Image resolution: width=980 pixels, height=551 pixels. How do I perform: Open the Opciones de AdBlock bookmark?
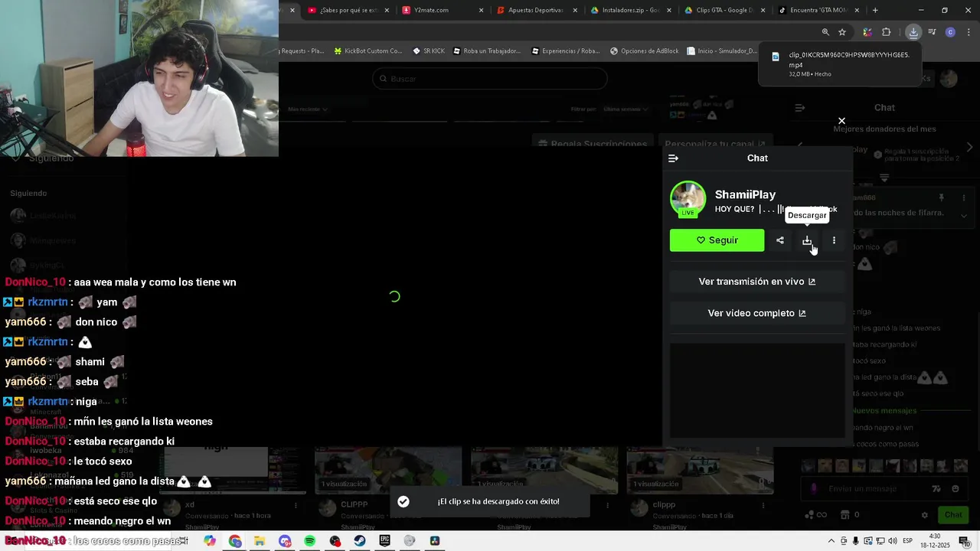644,51
